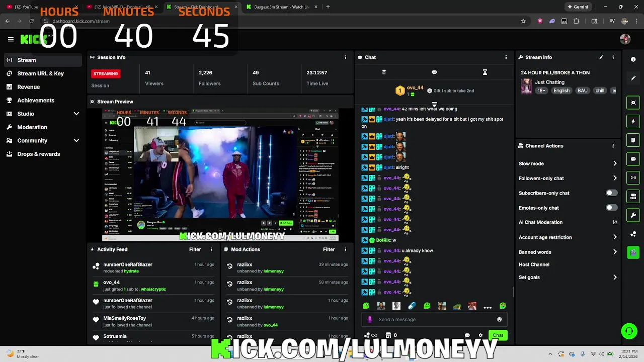
Task: Open Activity Feed three-dot menu
Action: coord(211,249)
